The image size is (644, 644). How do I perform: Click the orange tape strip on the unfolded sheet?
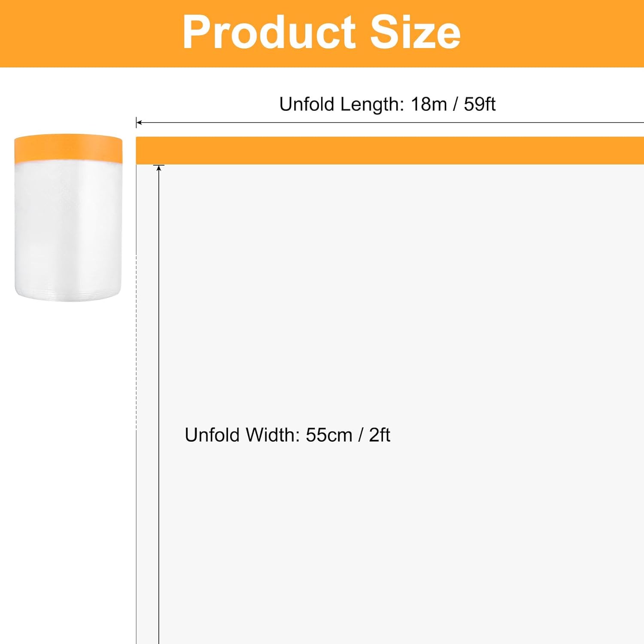386,150
